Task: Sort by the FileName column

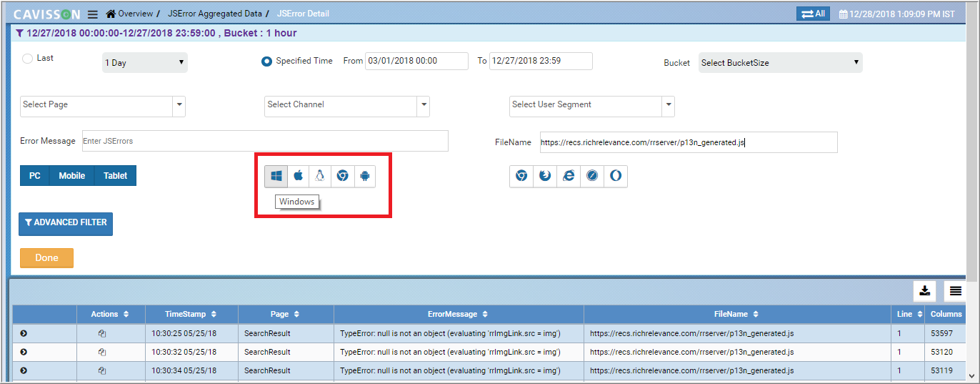Action: point(737,315)
